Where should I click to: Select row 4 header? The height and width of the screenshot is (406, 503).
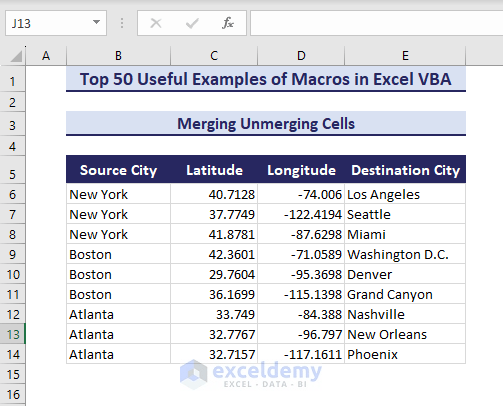(x=13, y=146)
